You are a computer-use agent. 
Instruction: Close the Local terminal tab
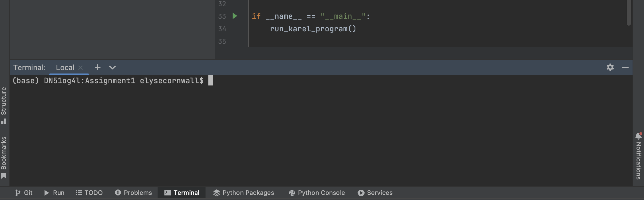click(x=80, y=68)
